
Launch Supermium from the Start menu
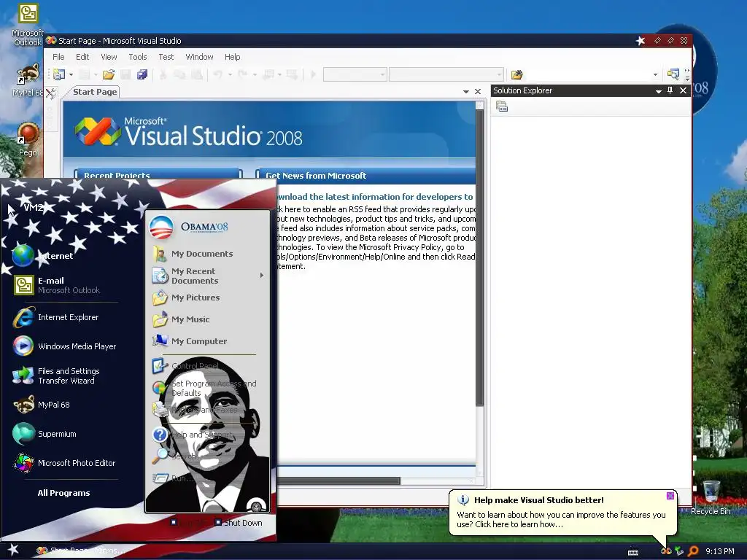pyautogui.click(x=44, y=434)
